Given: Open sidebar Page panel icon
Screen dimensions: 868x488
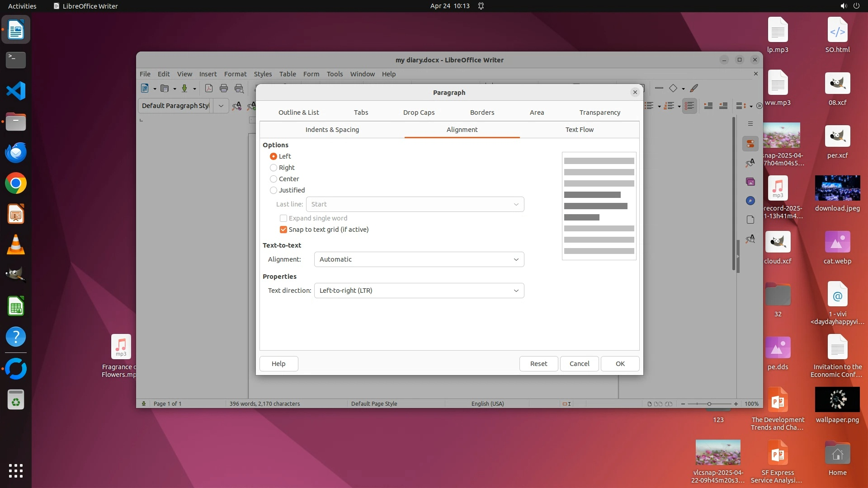Looking at the screenshot, I should click(x=750, y=220).
